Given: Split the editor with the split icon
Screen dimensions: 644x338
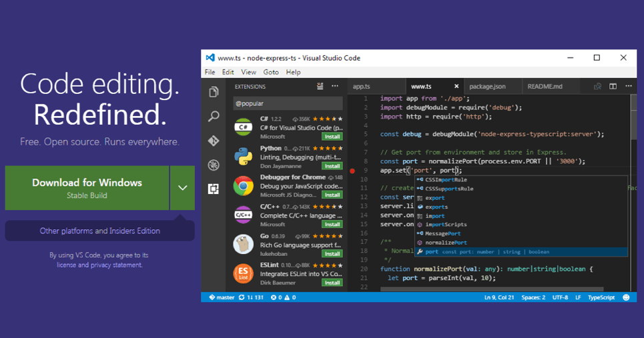Looking at the screenshot, I should coord(613,86).
